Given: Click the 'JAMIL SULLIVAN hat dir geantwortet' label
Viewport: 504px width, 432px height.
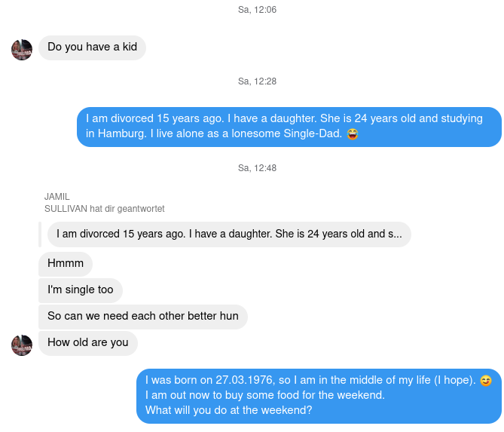Looking at the screenshot, I should click(x=105, y=203).
